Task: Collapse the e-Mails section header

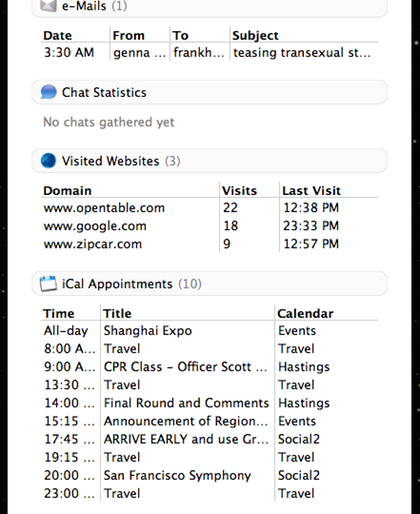Action: coord(209,8)
